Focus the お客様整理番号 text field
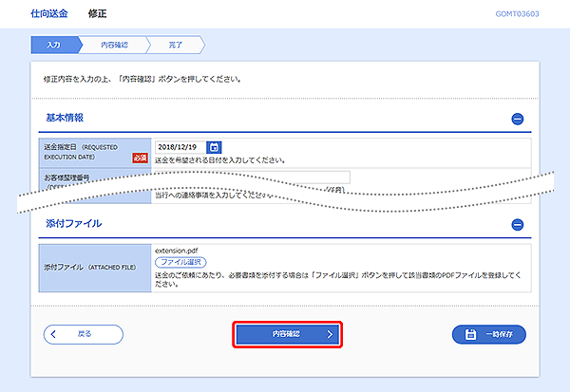The width and height of the screenshot is (570, 392). click(252, 177)
